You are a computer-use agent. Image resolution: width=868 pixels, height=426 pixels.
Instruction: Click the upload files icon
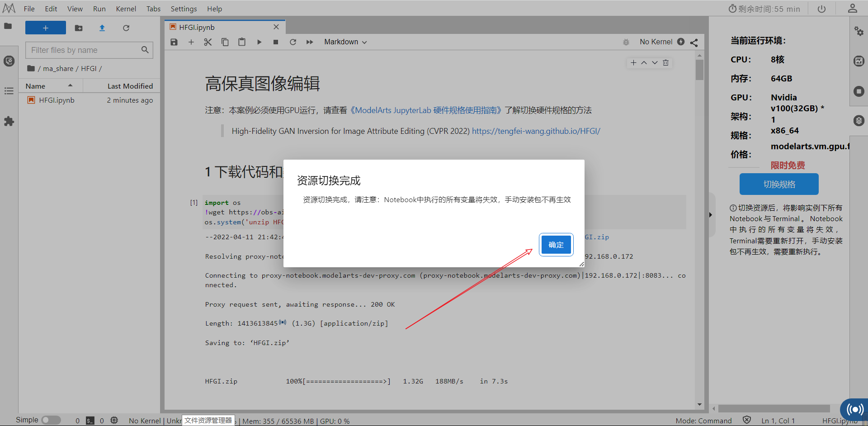(102, 28)
